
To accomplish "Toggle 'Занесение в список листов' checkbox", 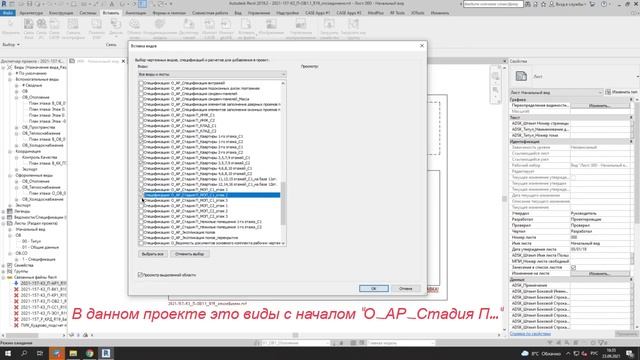I will [573, 267].
